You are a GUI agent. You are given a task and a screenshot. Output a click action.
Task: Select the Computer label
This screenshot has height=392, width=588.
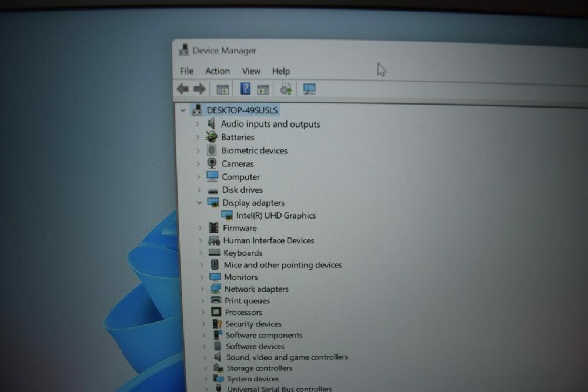(x=240, y=177)
